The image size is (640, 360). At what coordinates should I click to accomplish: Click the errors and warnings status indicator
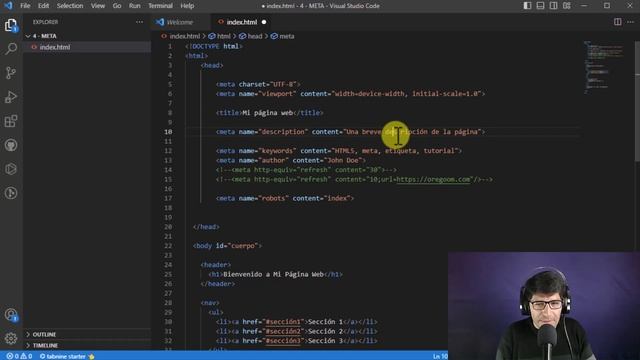(x=19, y=356)
